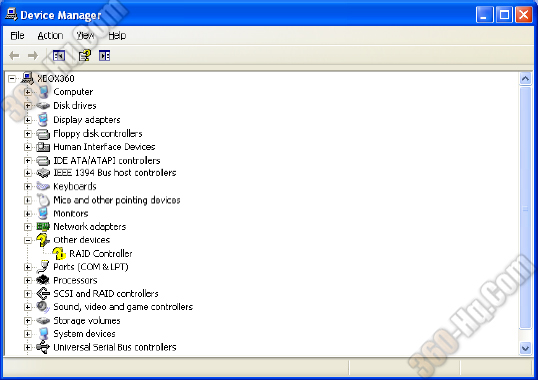Click the Processors chip icon
The width and height of the screenshot is (538, 380).
coord(43,280)
